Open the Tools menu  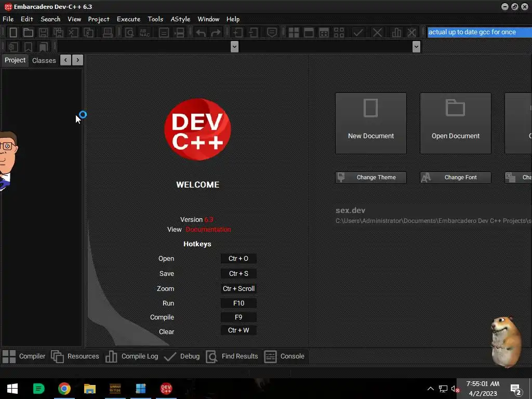coord(155,19)
